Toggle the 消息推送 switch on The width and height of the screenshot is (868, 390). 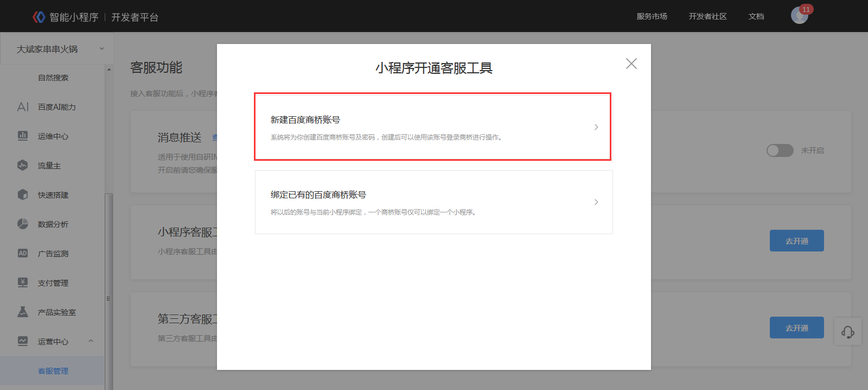point(780,150)
